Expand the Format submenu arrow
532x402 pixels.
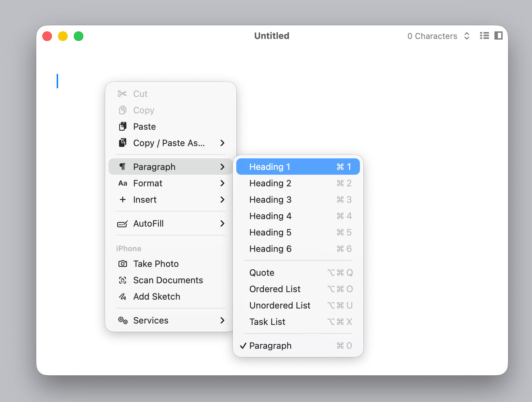point(222,183)
